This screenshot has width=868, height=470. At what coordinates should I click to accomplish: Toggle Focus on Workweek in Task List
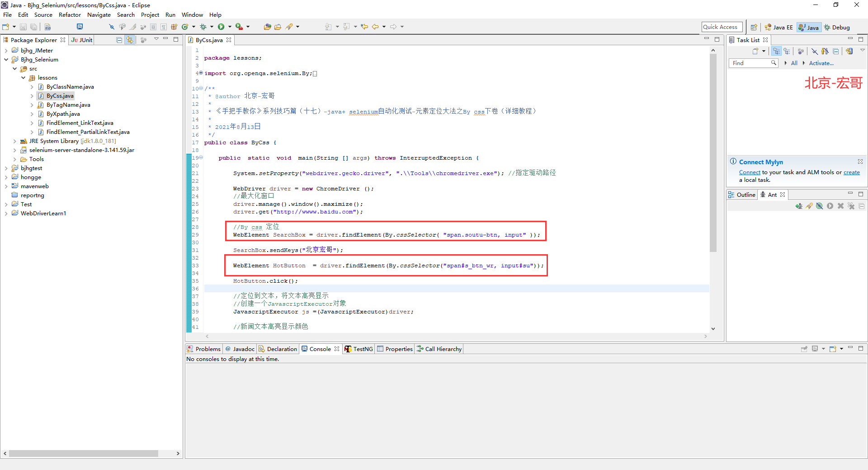[801, 51]
